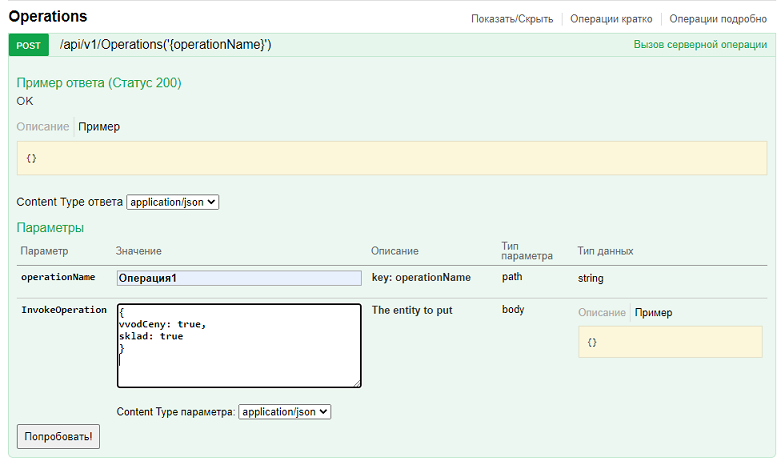Image resolution: width=781 pixels, height=465 pixels.
Task: Click the 'body' parameter type cell
Action: pyautogui.click(x=513, y=309)
